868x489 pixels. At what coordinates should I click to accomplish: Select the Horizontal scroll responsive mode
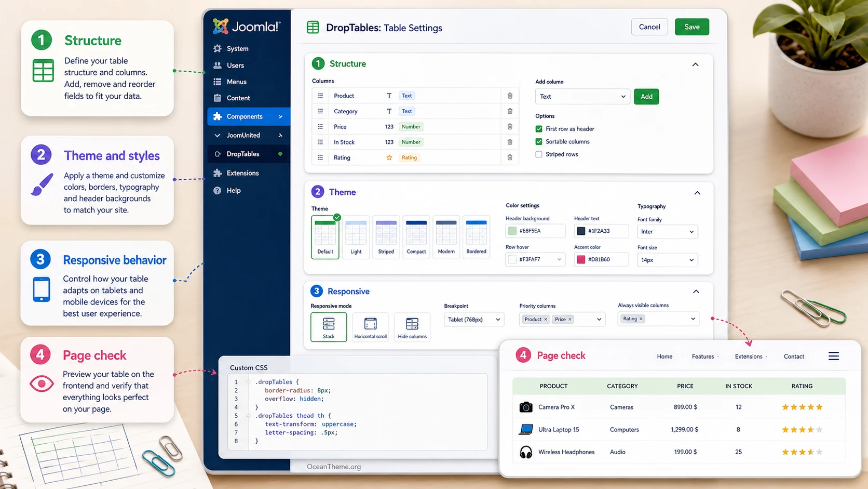pyautogui.click(x=370, y=327)
